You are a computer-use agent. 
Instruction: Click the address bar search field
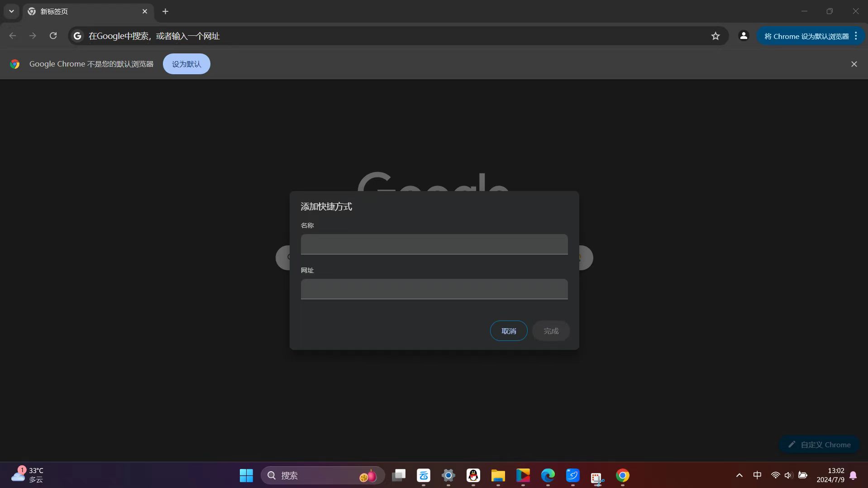(x=389, y=36)
